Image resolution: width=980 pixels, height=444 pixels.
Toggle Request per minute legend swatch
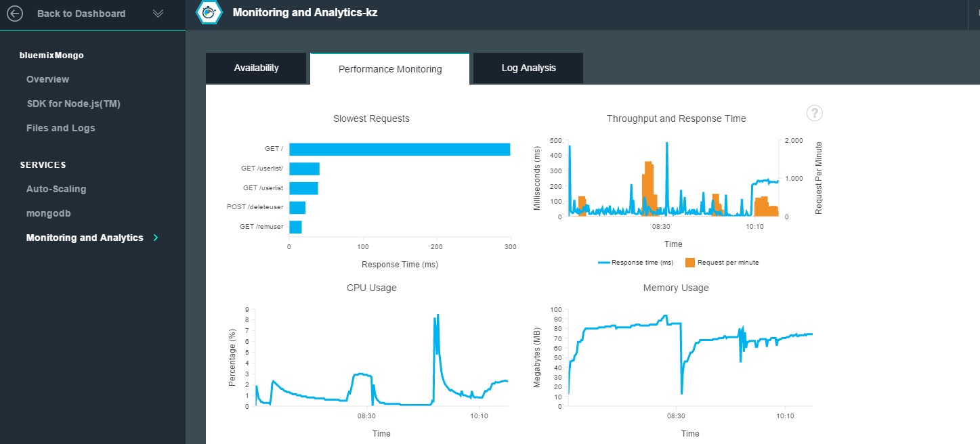[x=690, y=263]
